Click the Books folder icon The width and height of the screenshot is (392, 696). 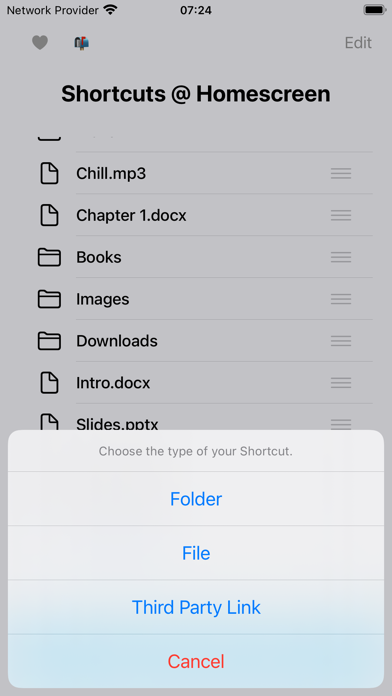click(x=49, y=257)
